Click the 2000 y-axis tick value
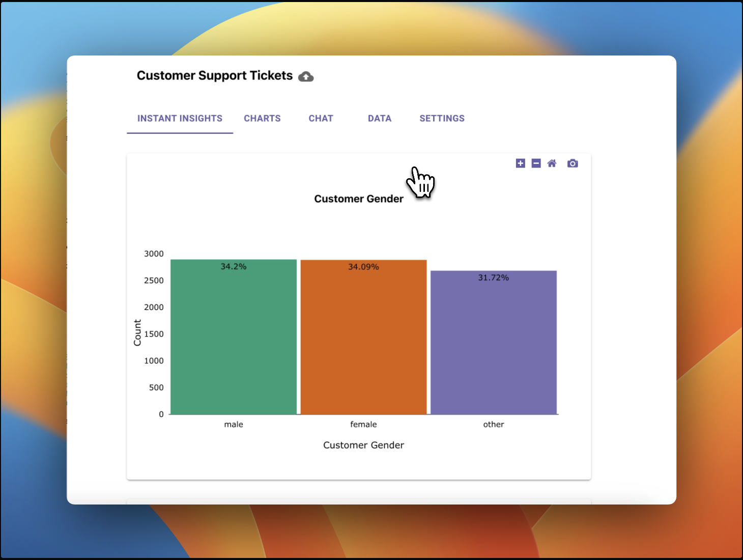743x560 pixels. coord(154,307)
